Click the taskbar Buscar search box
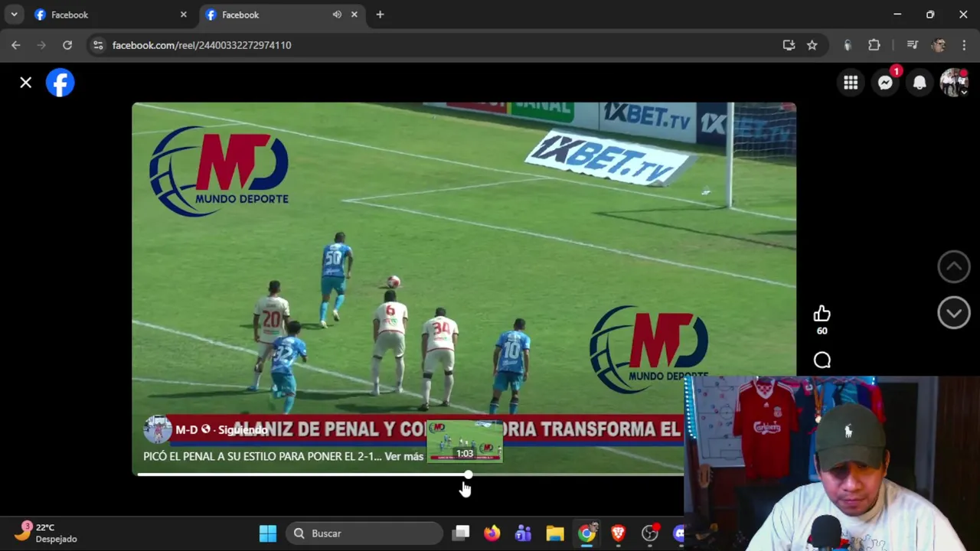This screenshot has width=980, height=551. tap(365, 533)
